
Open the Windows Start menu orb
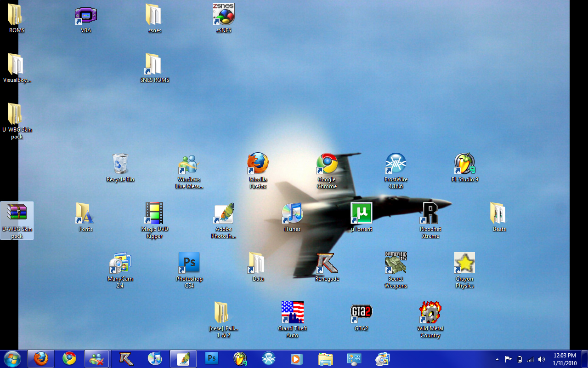(12, 358)
